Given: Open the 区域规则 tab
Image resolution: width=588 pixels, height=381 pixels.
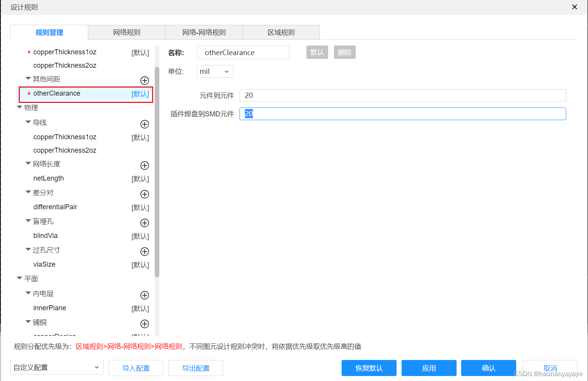Looking at the screenshot, I should [x=281, y=33].
